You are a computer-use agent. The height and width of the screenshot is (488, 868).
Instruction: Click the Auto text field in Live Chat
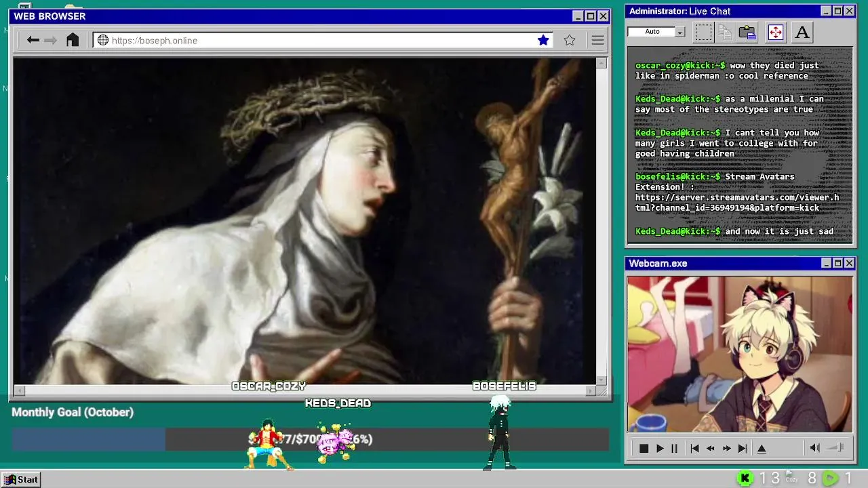[x=652, y=32]
